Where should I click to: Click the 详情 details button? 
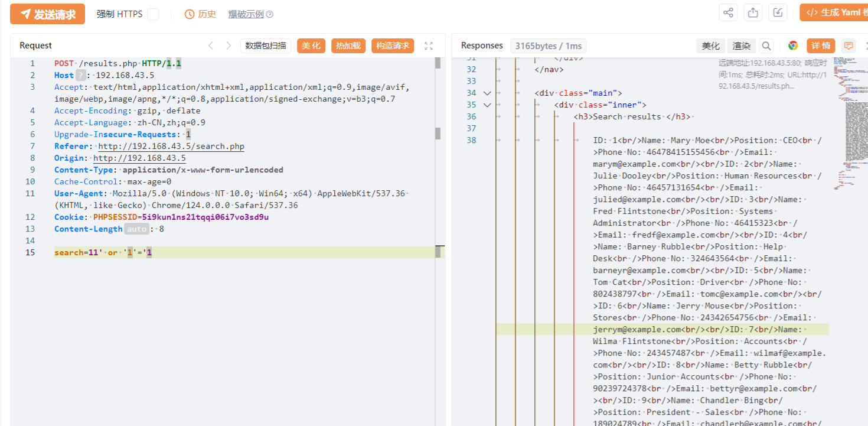821,45
